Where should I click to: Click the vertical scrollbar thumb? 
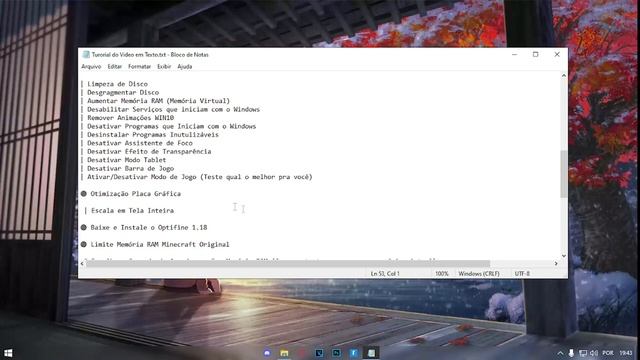coord(564,174)
